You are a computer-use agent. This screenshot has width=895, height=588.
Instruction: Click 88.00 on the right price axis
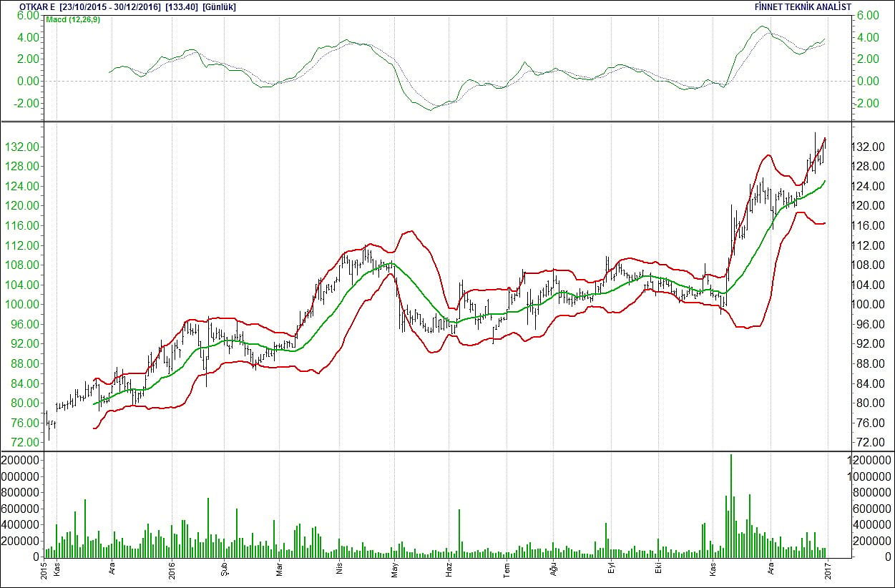869,363
